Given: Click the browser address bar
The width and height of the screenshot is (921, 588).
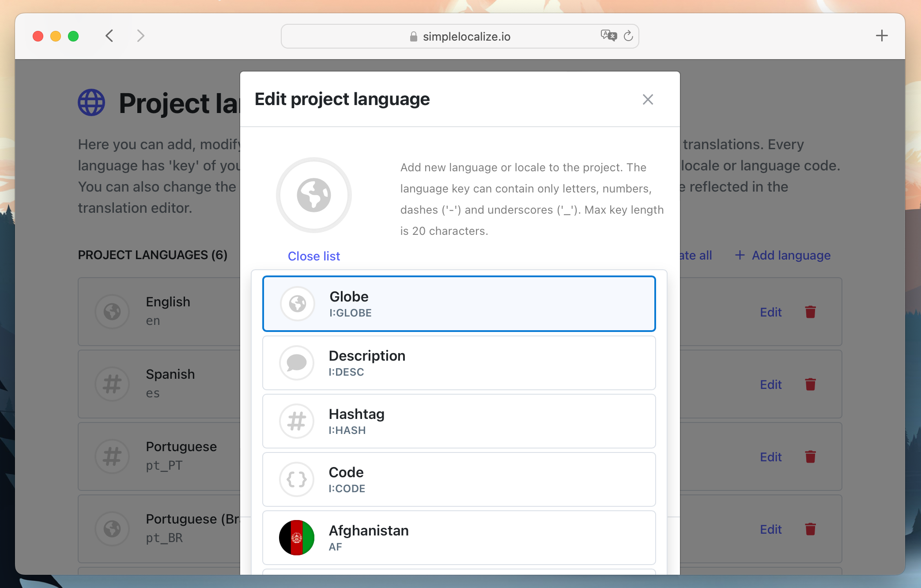Looking at the screenshot, I should tap(460, 36).
